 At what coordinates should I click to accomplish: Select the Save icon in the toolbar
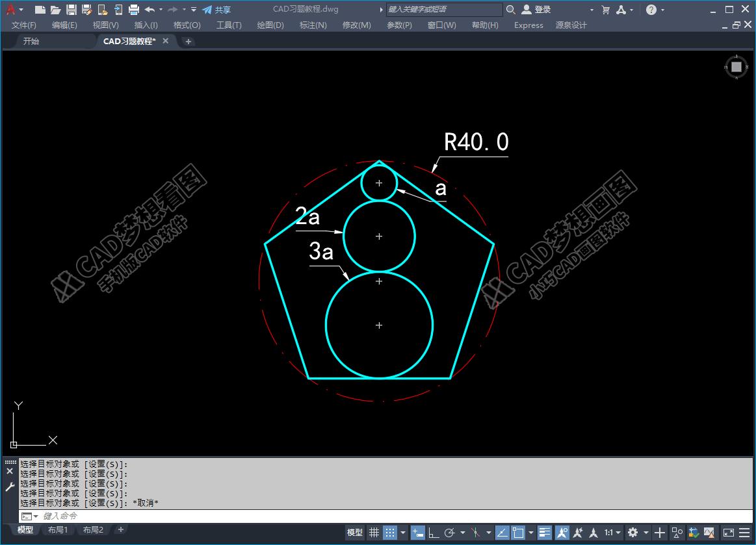72,10
